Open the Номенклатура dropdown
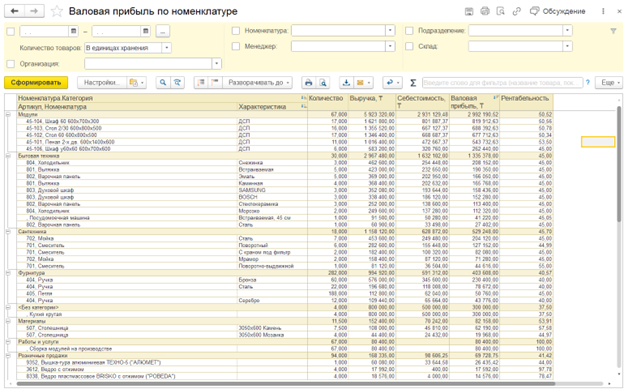This screenshot has width=624, height=389. click(390, 31)
